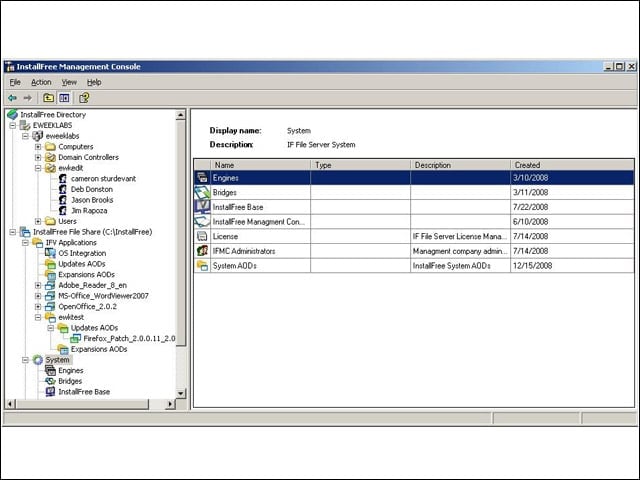The height and width of the screenshot is (480, 640).
Task: Select the IFV Applications tree item
Action: pyautogui.click(x=71, y=242)
